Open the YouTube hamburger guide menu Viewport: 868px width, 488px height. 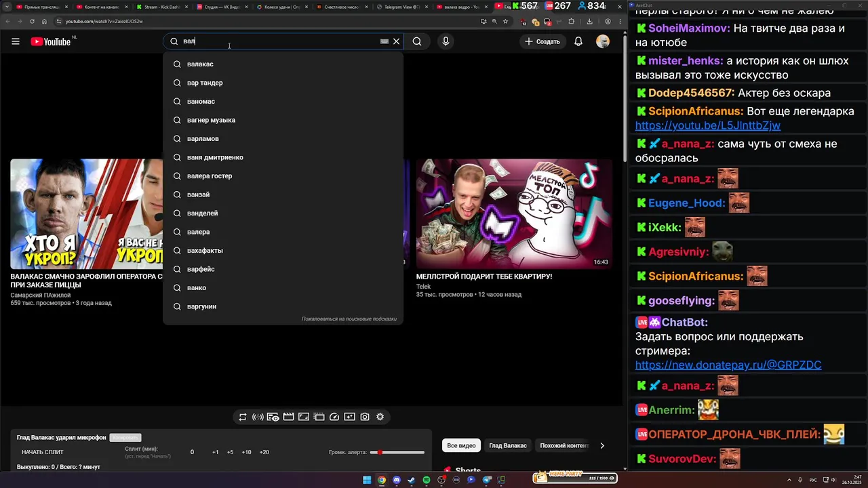coord(16,41)
